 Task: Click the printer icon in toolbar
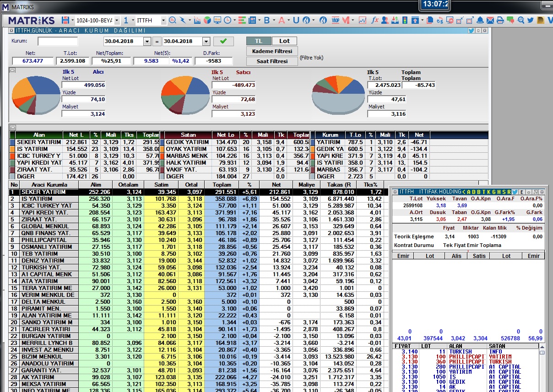pos(500,21)
